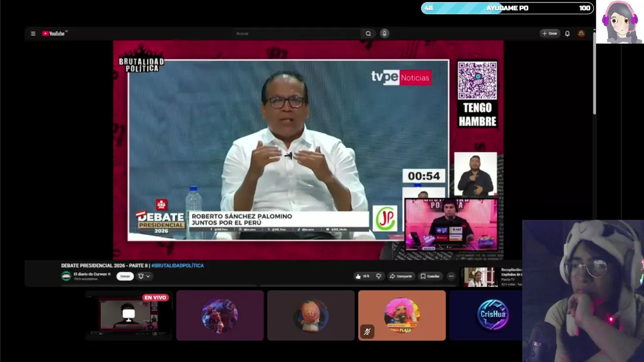
Task: Select the pig avatar participant tile
Action: click(311, 315)
